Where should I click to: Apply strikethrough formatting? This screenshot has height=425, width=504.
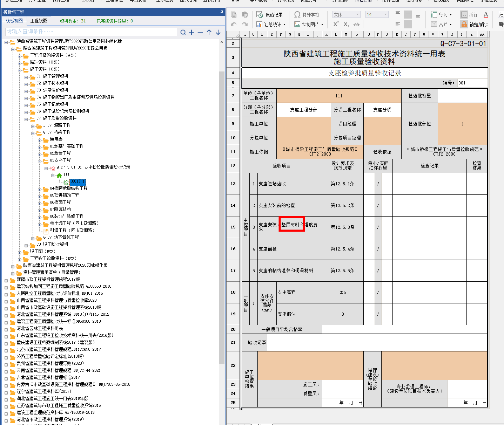[x=357, y=24]
